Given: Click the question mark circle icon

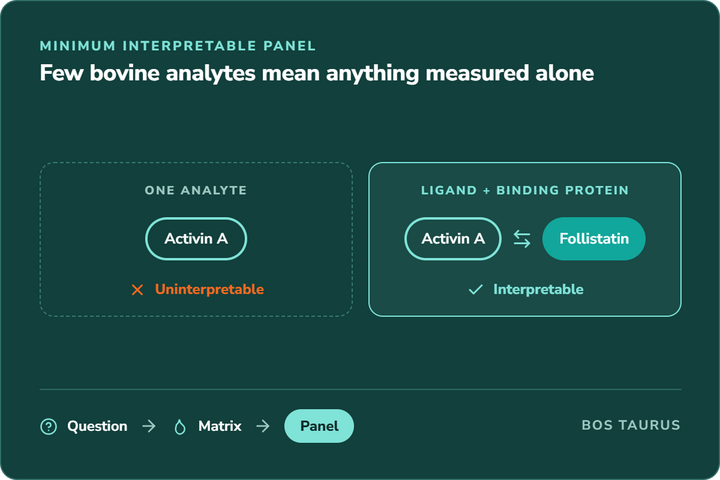Looking at the screenshot, I should (48, 426).
